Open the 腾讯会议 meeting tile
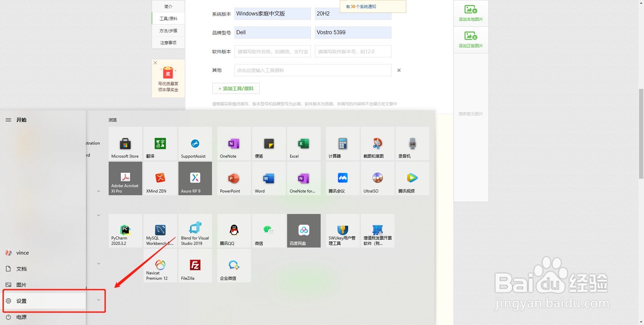 coord(342,178)
